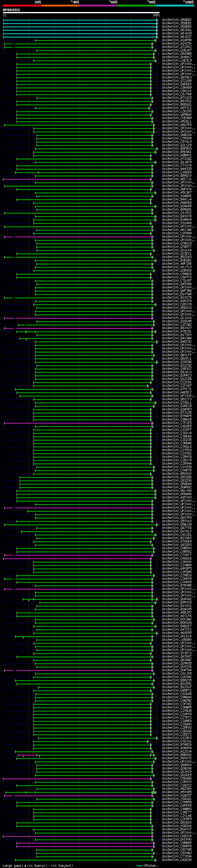Image resolution: width=197 pixels, height=868 pixels.
Task: Select hit label UniRef100_C6MJY8
Action: click(177, 304)
